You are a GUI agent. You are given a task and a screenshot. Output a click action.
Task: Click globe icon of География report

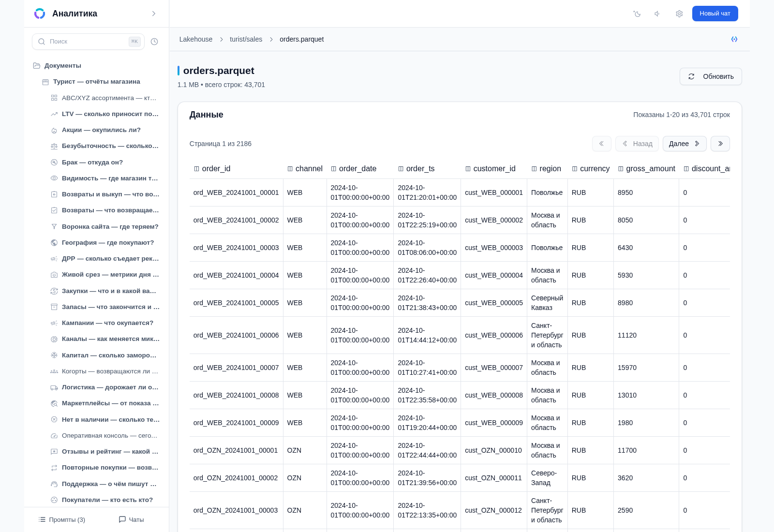point(54,243)
